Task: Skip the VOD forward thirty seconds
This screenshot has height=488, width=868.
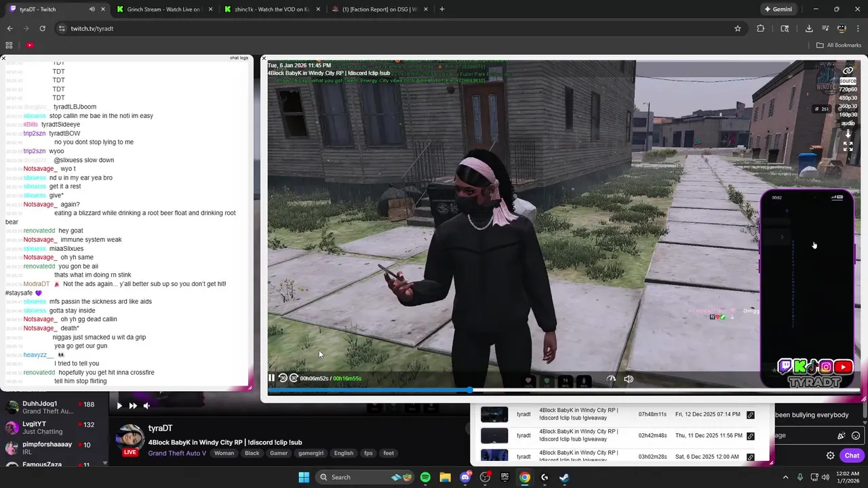Action: point(294,378)
